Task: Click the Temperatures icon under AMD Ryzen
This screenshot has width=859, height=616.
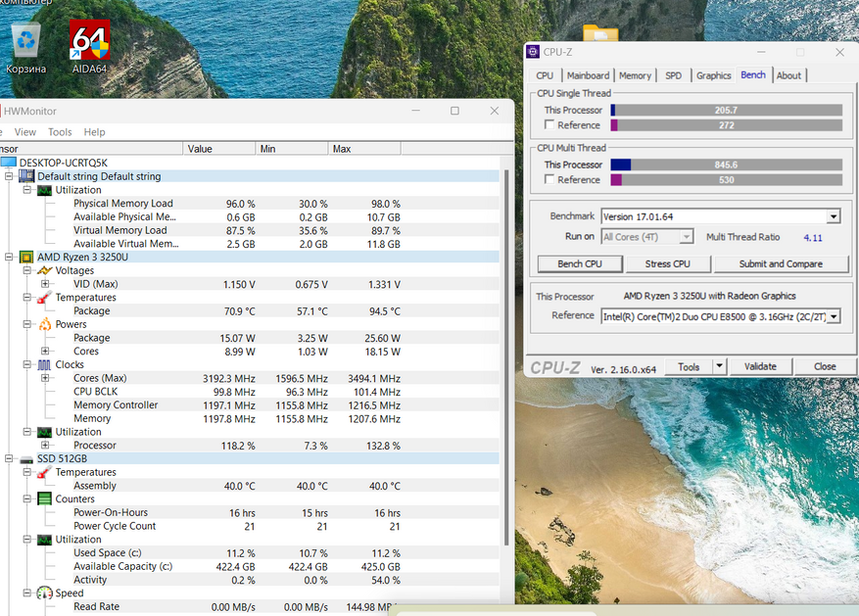Action: click(x=44, y=298)
